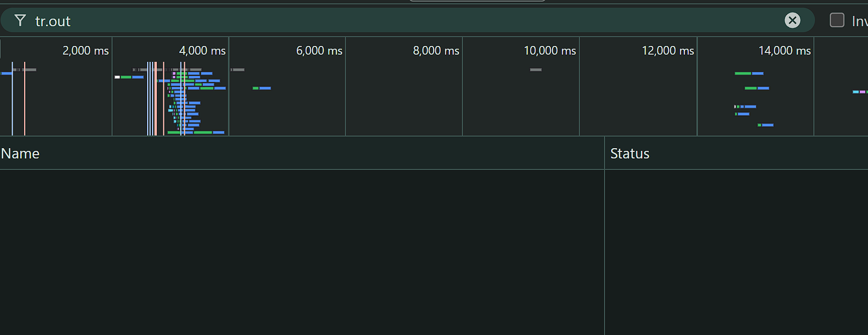
Task: Click the empty request list area under Name
Action: point(301,251)
